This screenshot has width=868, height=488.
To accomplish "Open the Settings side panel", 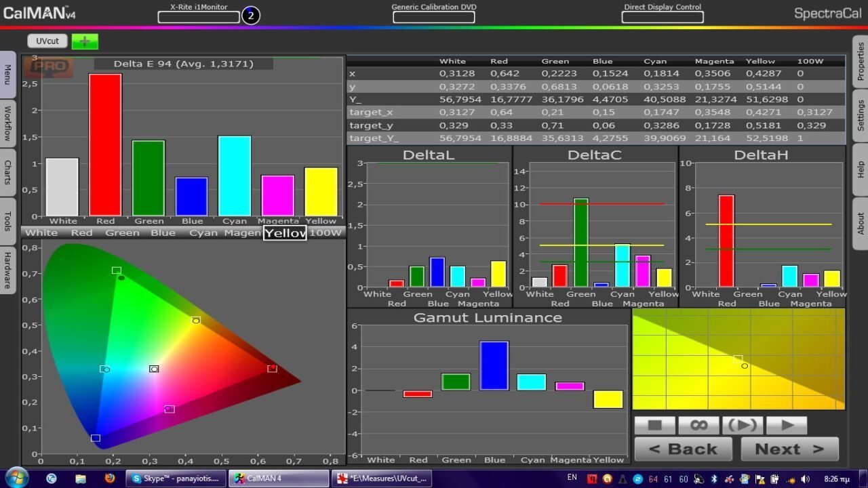I will pos(861,116).
